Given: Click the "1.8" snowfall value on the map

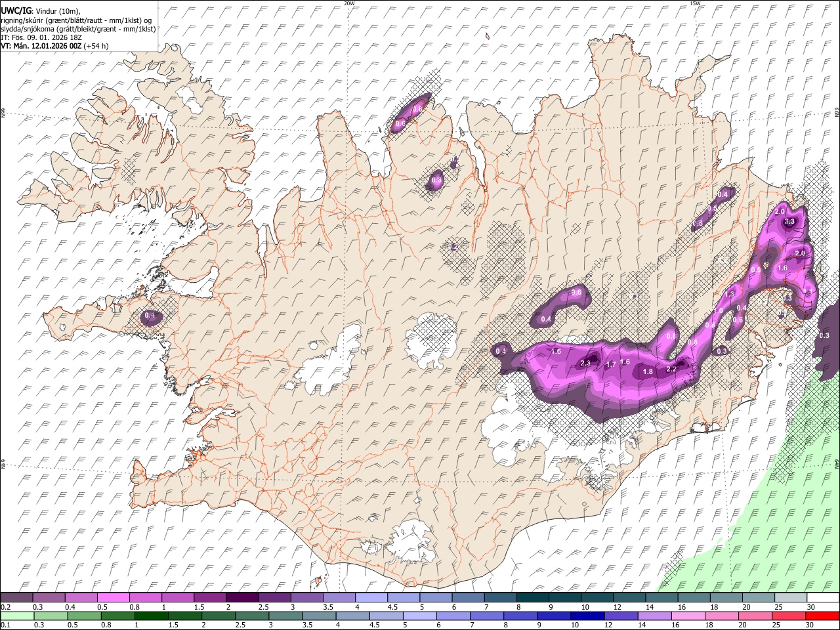Looking at the screenshot, I should click(x=648, y=372).
